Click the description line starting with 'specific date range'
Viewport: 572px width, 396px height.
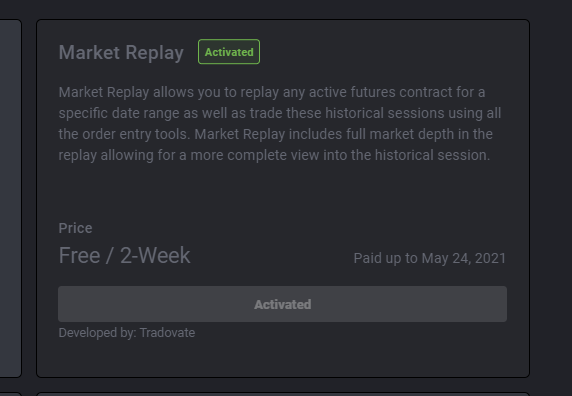280,113
